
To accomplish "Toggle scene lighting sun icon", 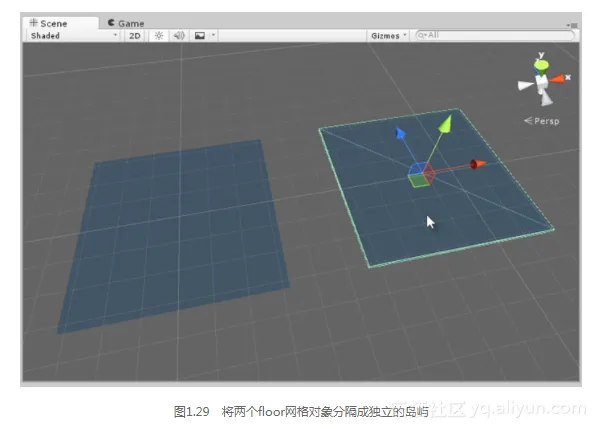I will (159, 36).
